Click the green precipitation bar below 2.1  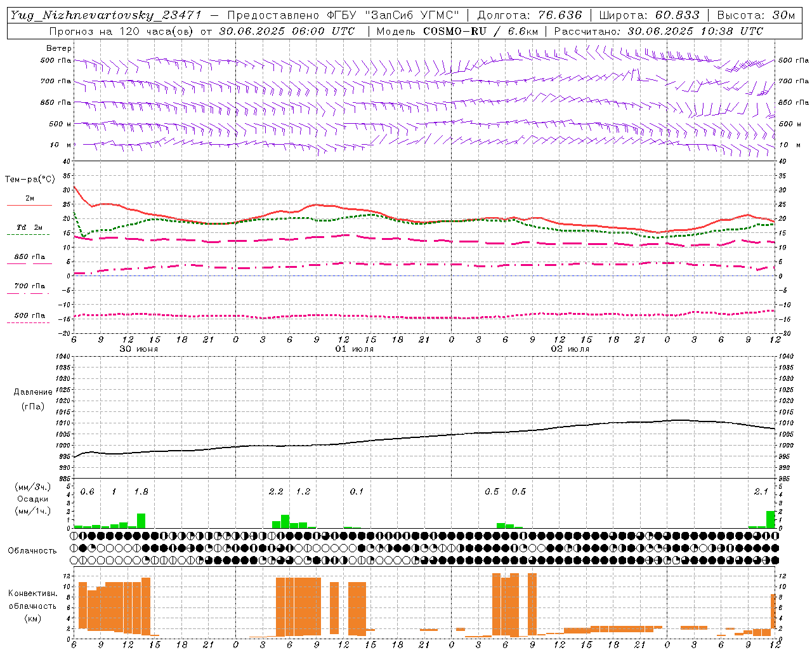770,519
